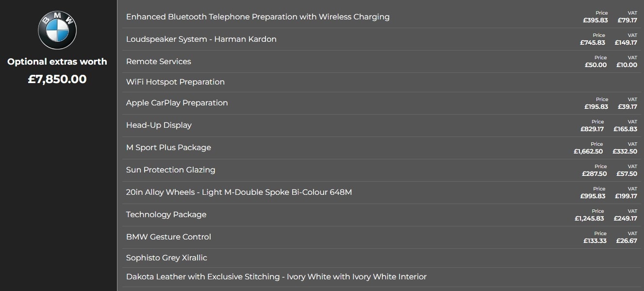The image size is (644, 291).
Task: Click the 20in Alloy Wheels option
Action: 239,192
